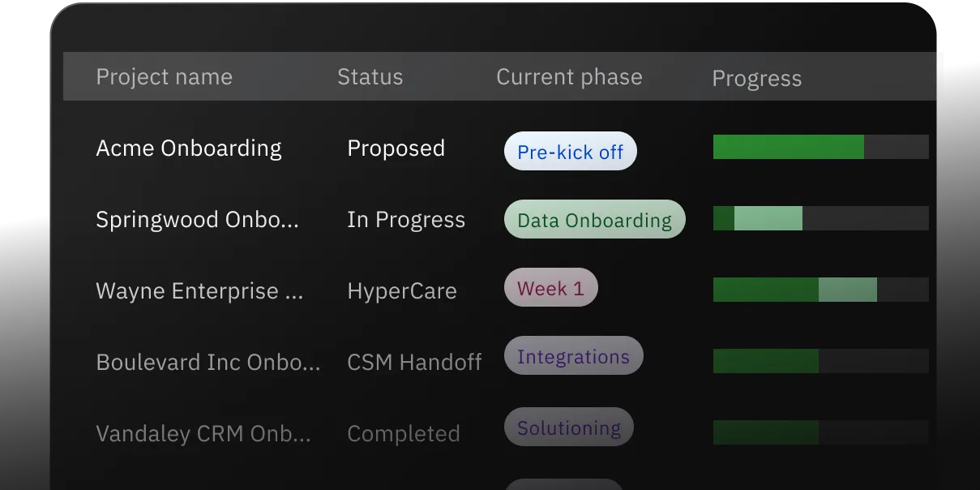Screen dimensions: 980x490
Task: Click the HyperCare status label
Action: click(x=402, y=290)
